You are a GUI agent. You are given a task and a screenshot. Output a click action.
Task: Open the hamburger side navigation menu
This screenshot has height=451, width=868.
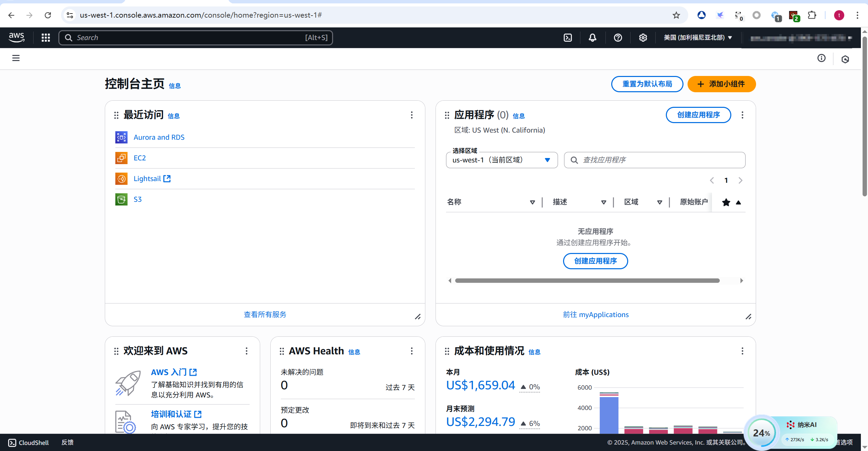point(16,58)
